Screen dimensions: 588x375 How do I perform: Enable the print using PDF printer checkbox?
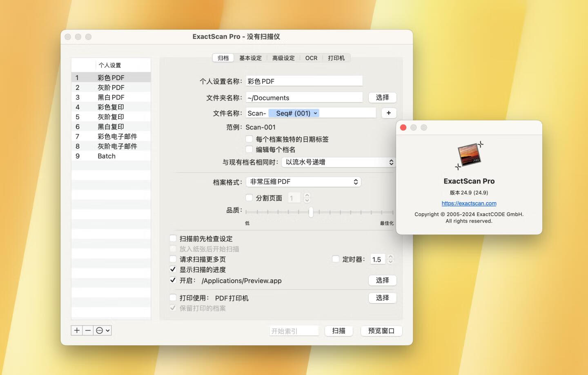[x=173, y=298]
